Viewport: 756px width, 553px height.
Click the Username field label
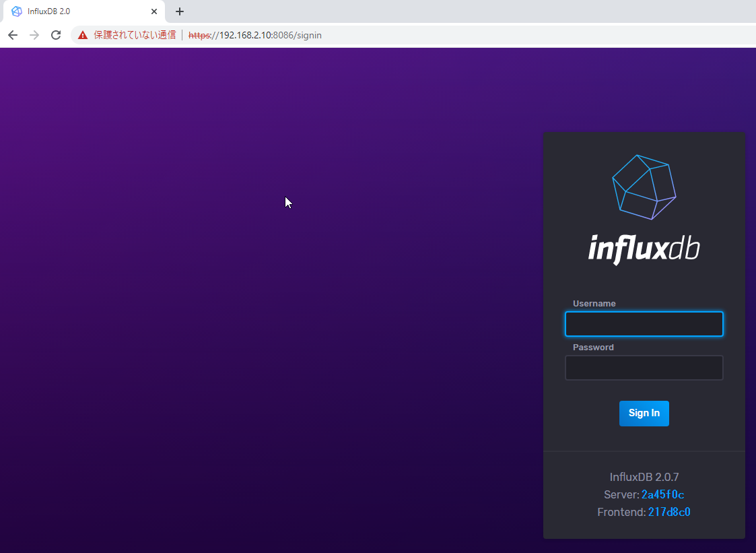click(x=594, y=304)
